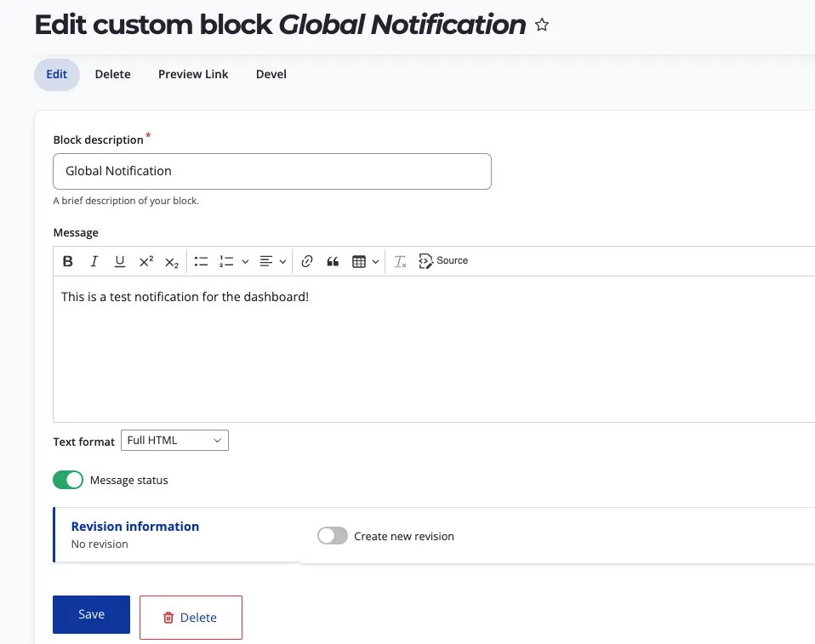The height and width of the screenshot is (644, 815).
Task: Turn off the Message status toggle
Action: (x=68, y=480)
